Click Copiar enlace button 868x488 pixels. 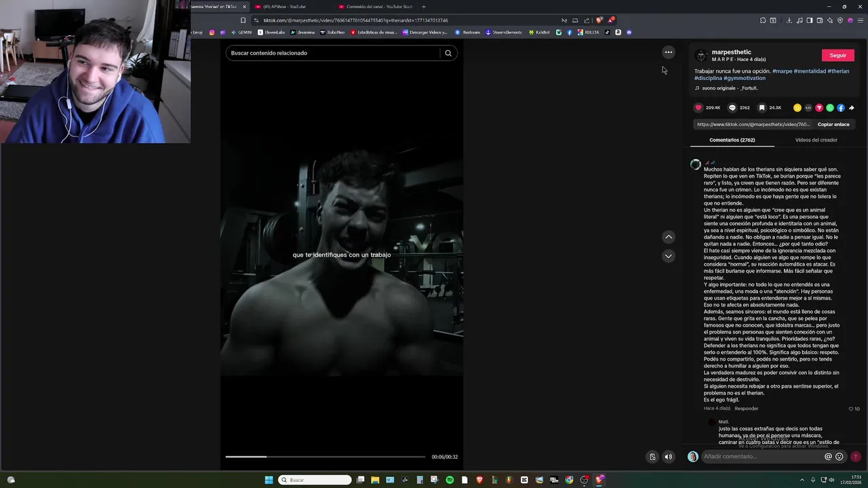click(x=833, y=125)
